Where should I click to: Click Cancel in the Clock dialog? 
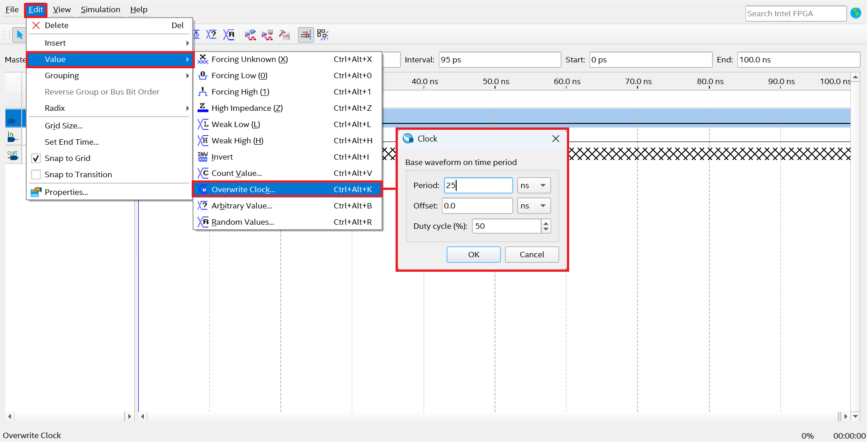pos(532,255)
